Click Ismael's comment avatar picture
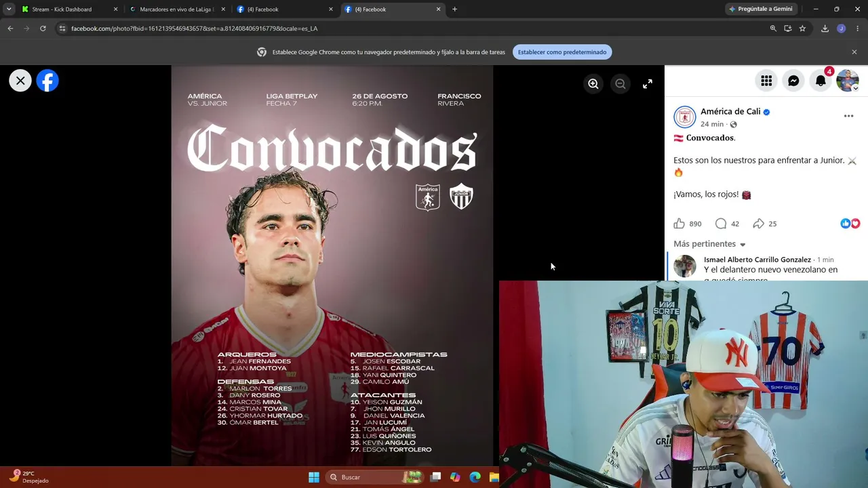This screenshot has height=488, width=868. click(685, 266)
